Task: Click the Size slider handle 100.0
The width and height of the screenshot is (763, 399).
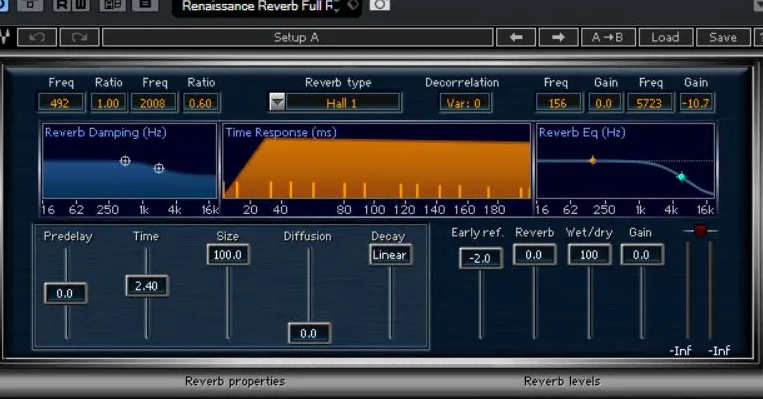Action: (x=228, y=254)
